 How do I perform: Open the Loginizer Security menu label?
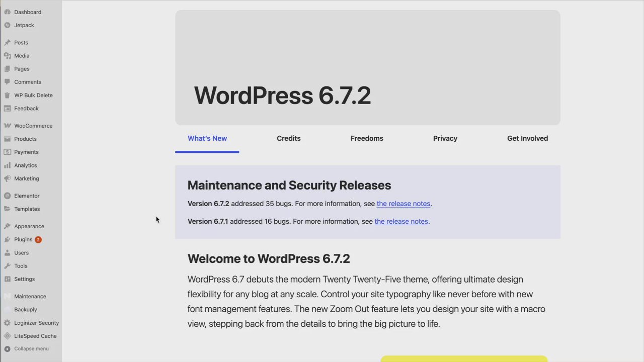pos(37,323)
